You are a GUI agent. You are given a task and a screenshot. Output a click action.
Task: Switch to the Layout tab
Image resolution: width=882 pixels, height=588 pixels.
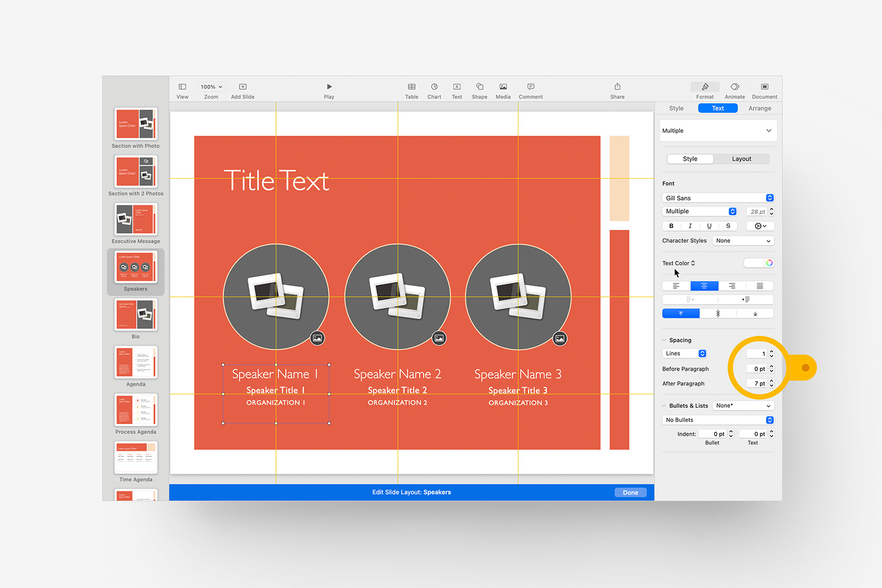[x=741, y=158]
